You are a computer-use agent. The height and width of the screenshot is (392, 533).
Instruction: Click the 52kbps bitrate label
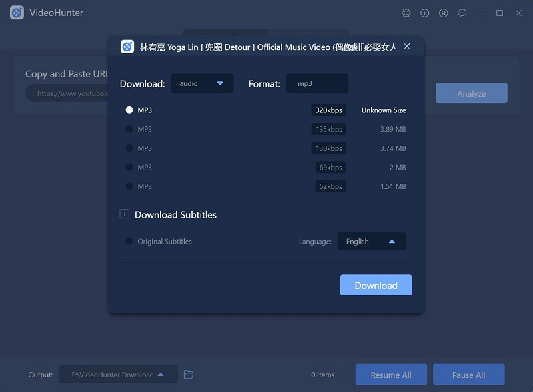(330, 186)
